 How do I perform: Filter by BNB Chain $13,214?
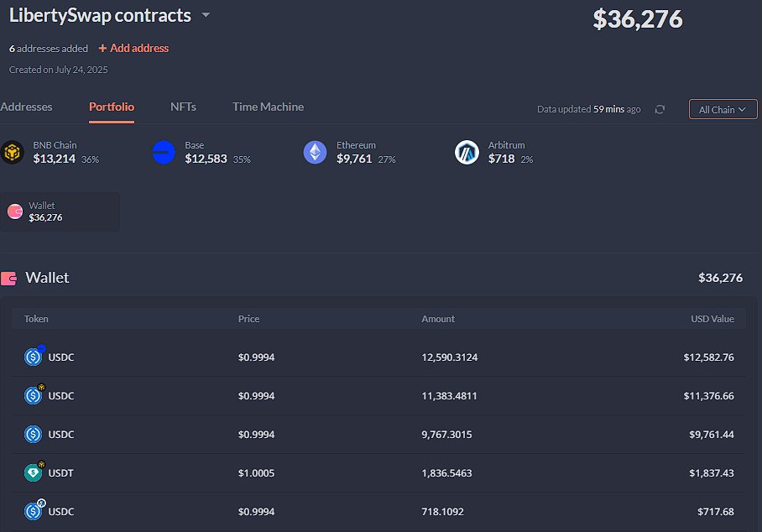tap(50, 153)
